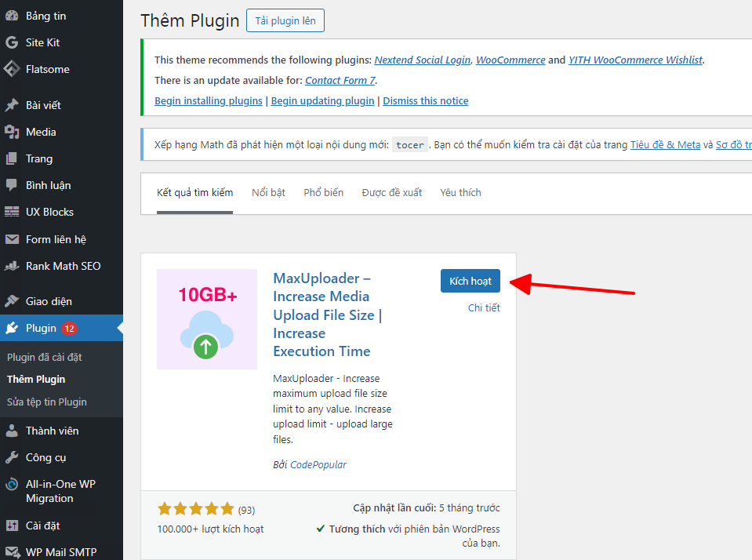Viewport: 752px width, 560px height.
Task: Click the Contact Form 7 update link
Action: tap(340, 80)
